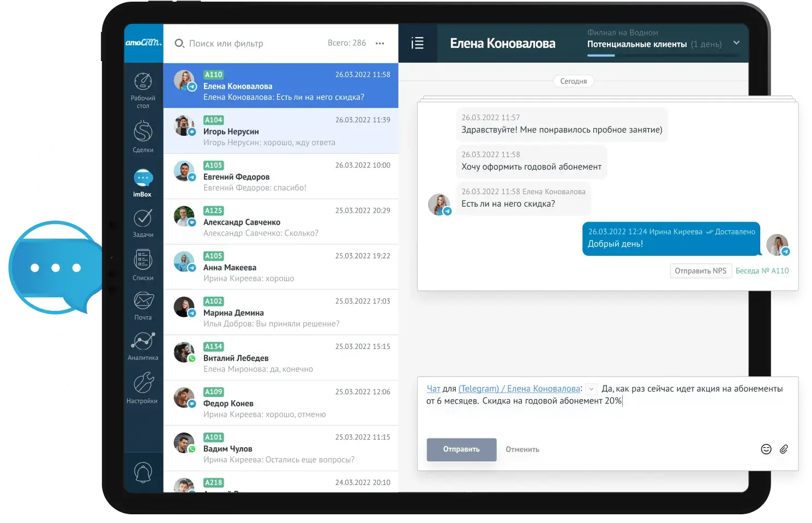Click the Ирина Киреева avatar beside reply

tap(777, 245)
